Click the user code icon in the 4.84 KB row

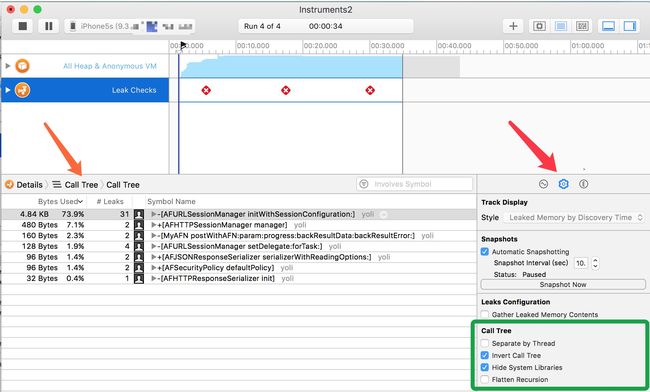pyautogui.click(x=139, y=214)
